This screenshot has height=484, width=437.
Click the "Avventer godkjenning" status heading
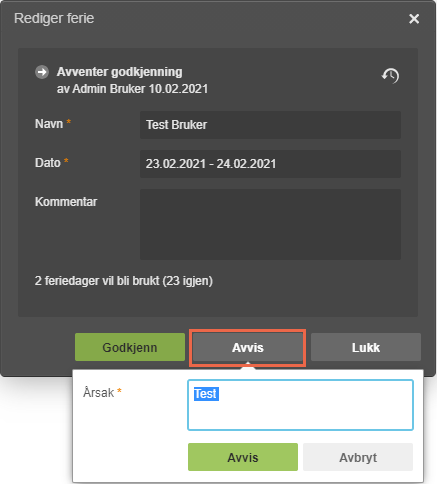(x=119, y=72)
